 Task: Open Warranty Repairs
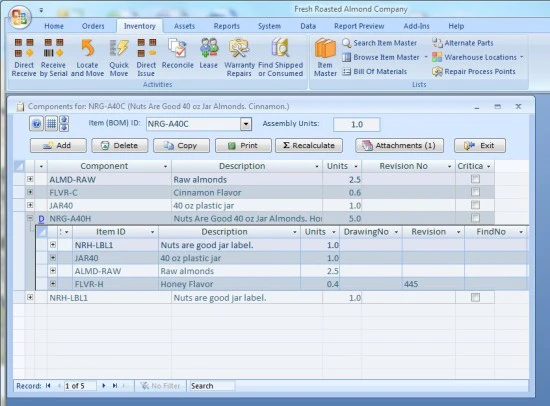pyautogui.click(x=239, y=58)
